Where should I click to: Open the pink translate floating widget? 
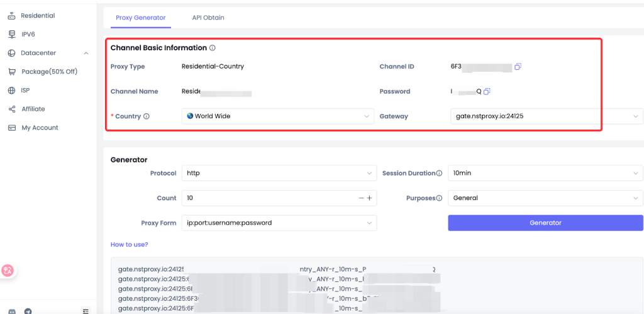(8, 271)
